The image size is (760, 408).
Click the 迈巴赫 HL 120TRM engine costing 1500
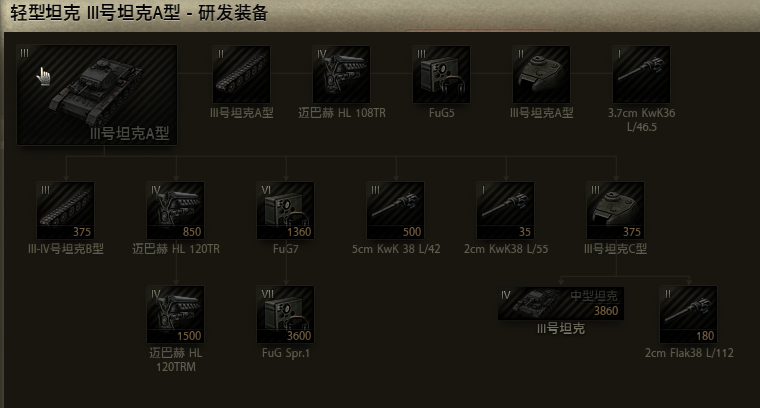(175, 314)
